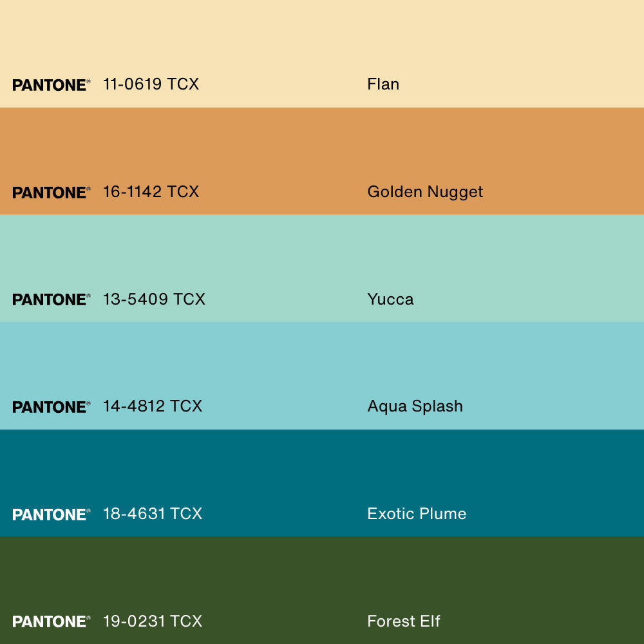The height and width of the screenshot is (644, 644).
Task: Select the white PANTONE logo on Exotic Plume
Action: [51, 515]
